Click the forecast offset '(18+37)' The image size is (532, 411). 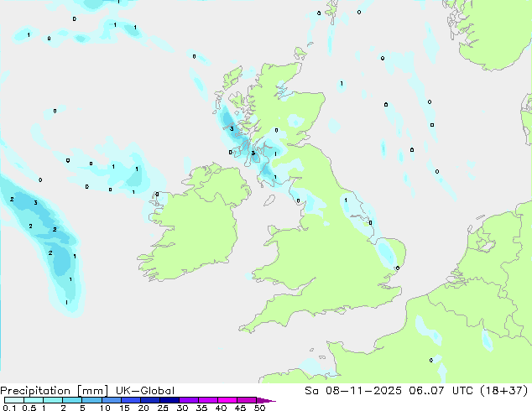pos(504,391)
